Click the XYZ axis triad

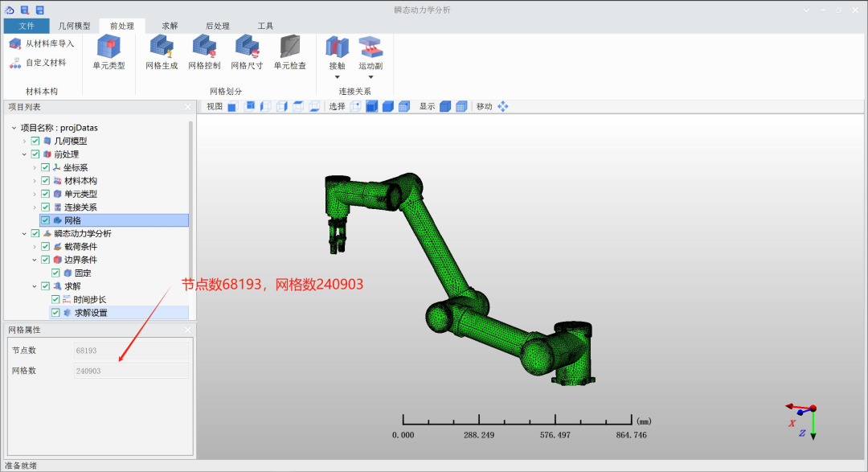[801, 421]
